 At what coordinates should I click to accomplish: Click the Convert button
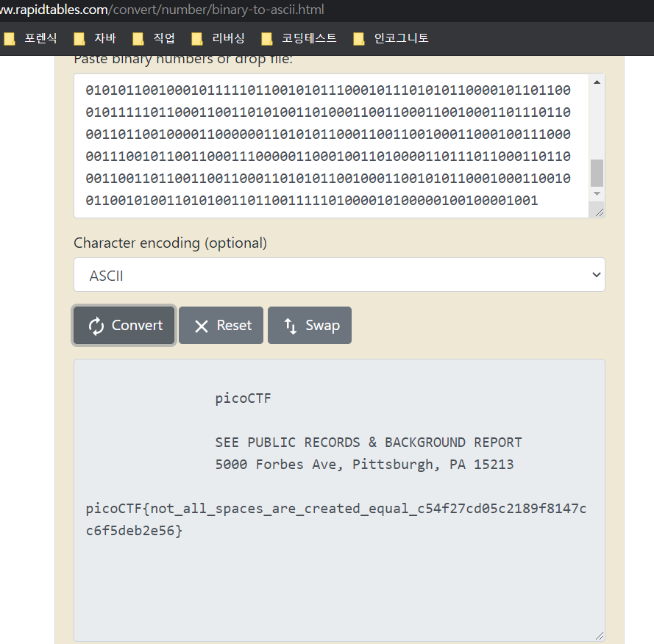click(124, 325)
